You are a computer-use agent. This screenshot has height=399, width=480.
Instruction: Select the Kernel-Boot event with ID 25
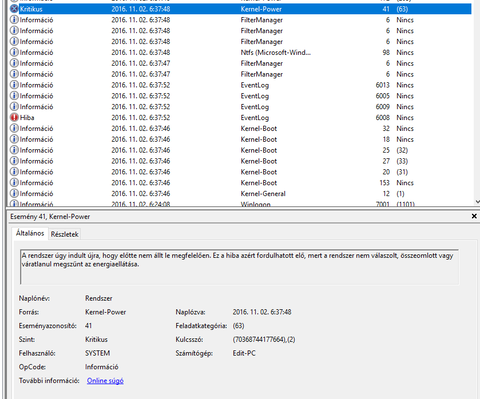240,150
